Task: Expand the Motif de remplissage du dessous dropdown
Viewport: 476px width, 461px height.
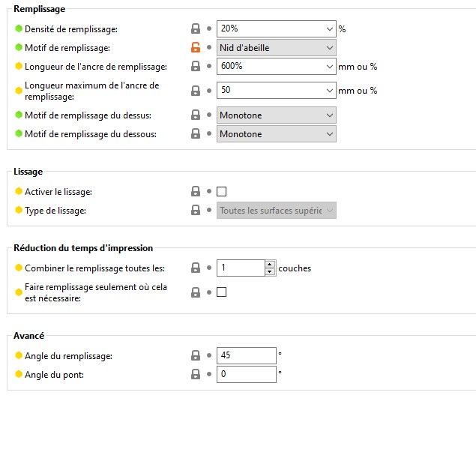Action: [x=277, y=134]
